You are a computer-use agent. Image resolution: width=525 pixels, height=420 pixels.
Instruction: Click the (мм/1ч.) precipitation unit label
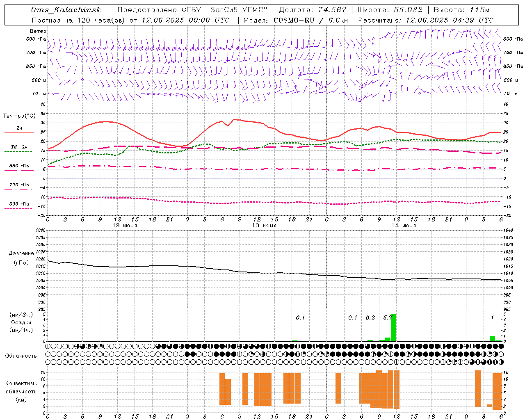pyautogui.click(x=21, y=330)
